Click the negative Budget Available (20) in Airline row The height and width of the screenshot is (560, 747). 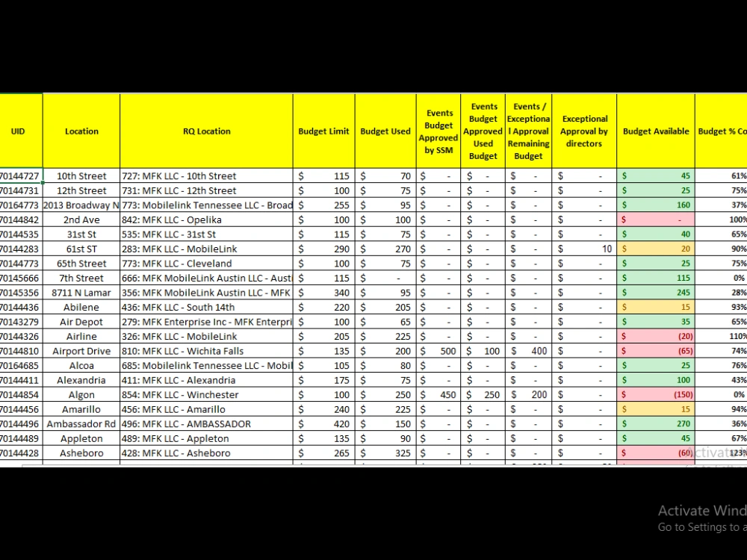click(x=656, y=336)
